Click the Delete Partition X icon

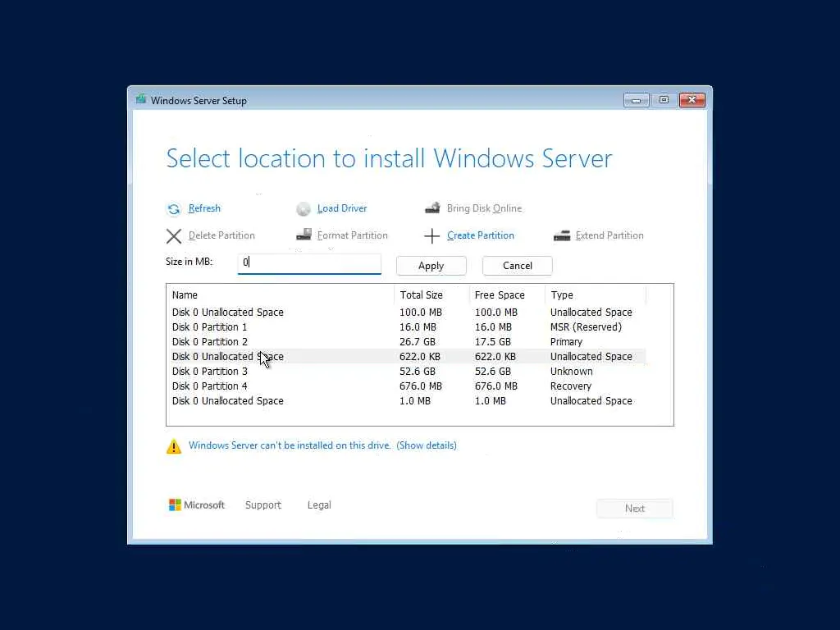[x=174, y=236]
